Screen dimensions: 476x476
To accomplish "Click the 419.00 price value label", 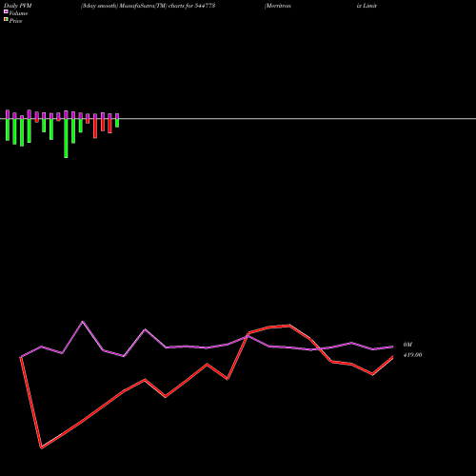I will 412,355.
